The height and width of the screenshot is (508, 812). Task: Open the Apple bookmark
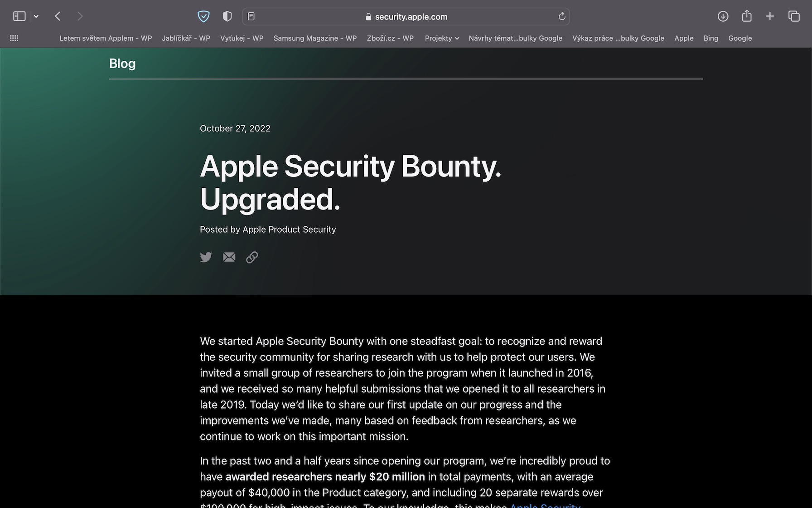[684, 38]
